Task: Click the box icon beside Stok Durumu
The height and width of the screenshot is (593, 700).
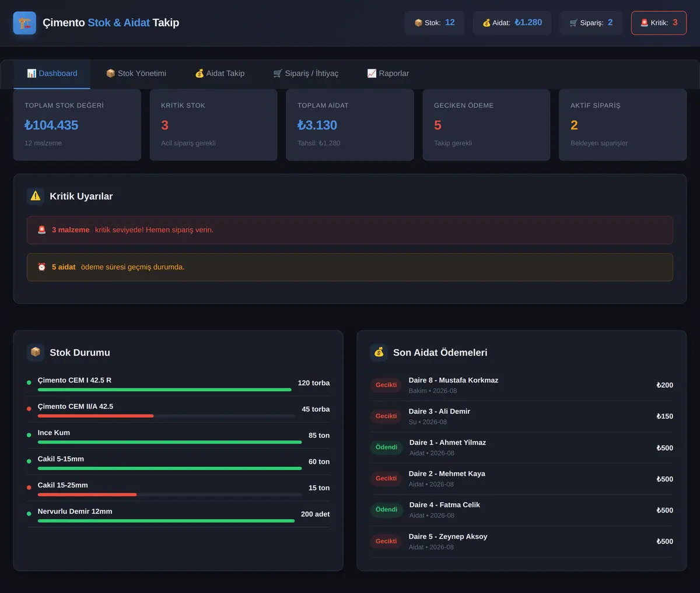Action: click(x=36, y=352)
